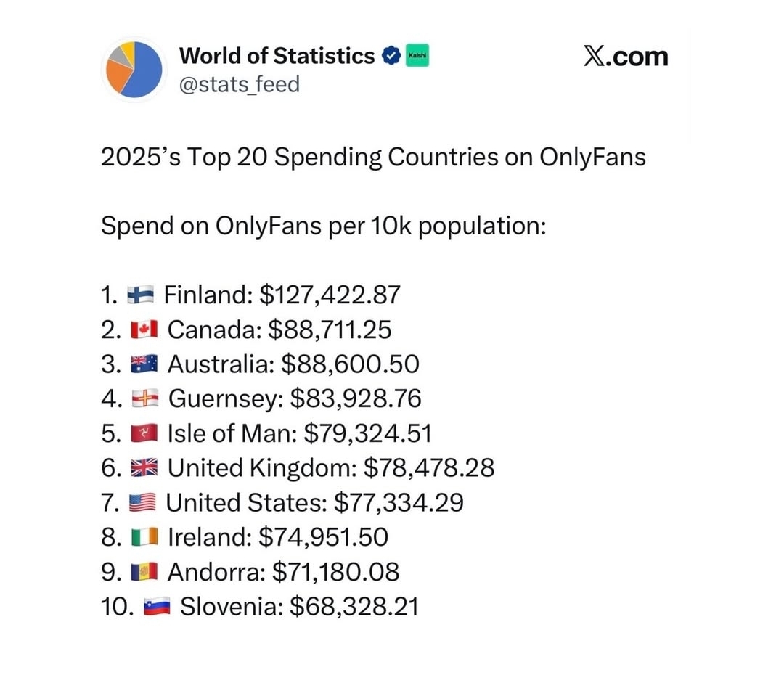Viewport: 784px width, 675px height.
Task: Click the Isle of Man flag emoji
Action: coord(144,434)
